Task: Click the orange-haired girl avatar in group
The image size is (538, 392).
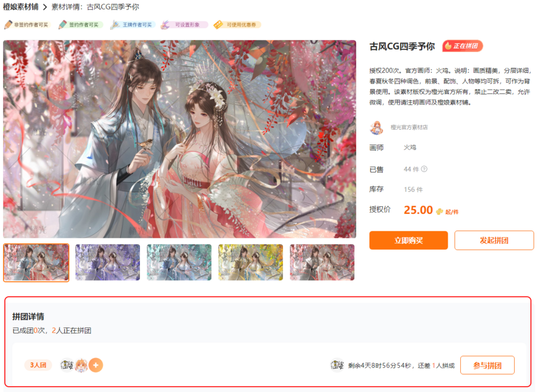Action: point(81,365)
